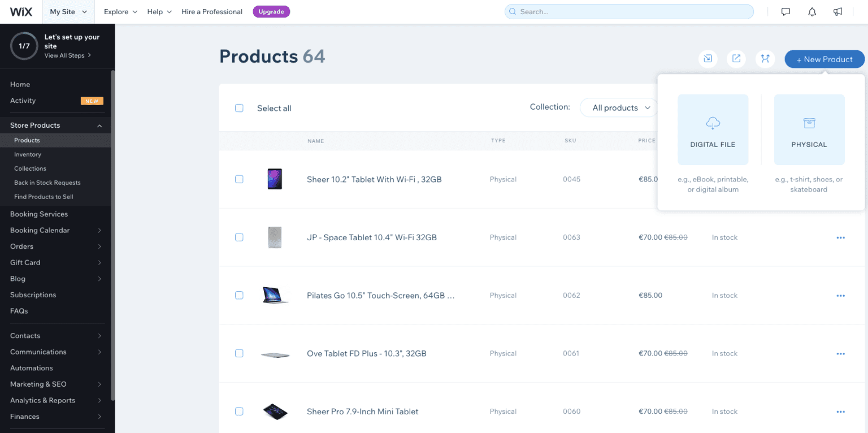Switch to the Inventory sidebar item
868x433 pixels.
pyautogui.click(x=27, y=154)
